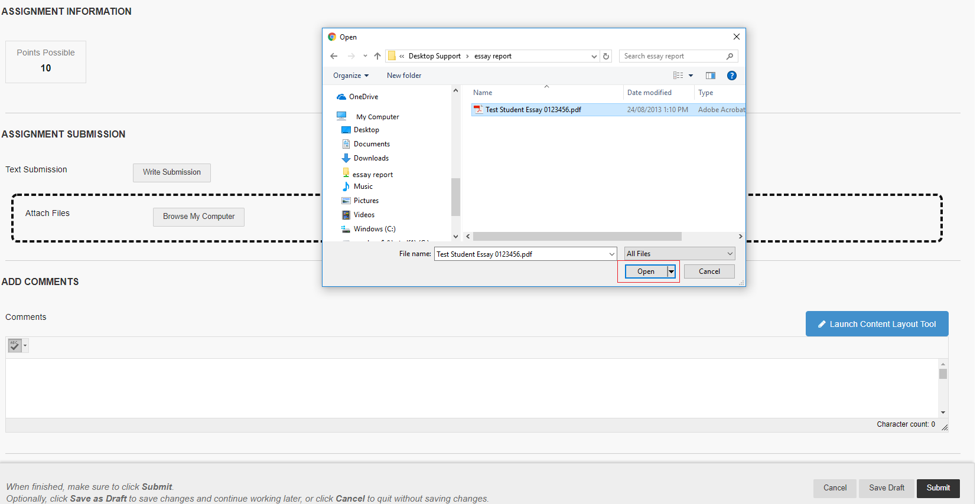Refresh the essay report folder view
The height and width of the screenshot is (504, 980).
(x=606, y=57)
